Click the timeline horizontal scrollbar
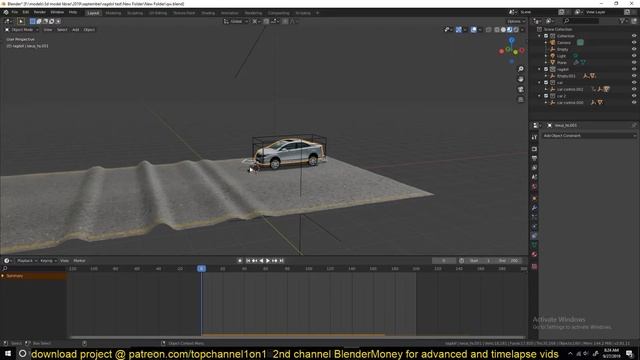640x360 pixels. [297, 337]
